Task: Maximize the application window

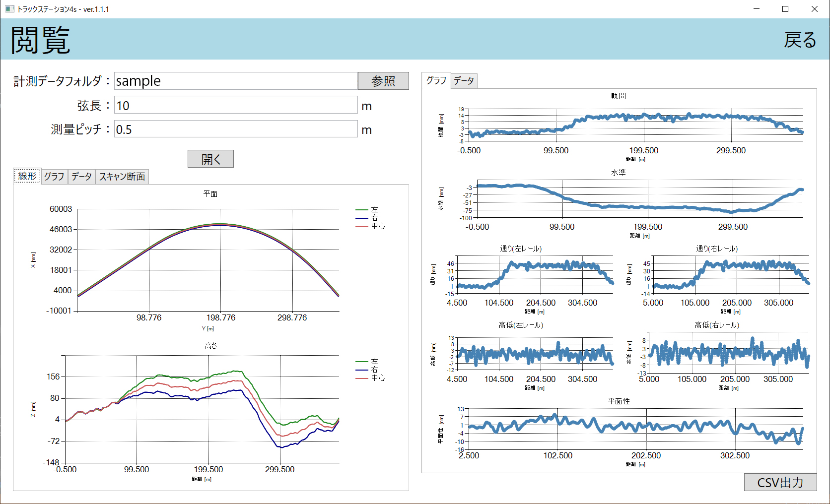Action: pyautogui.click(x=785, y=9)
